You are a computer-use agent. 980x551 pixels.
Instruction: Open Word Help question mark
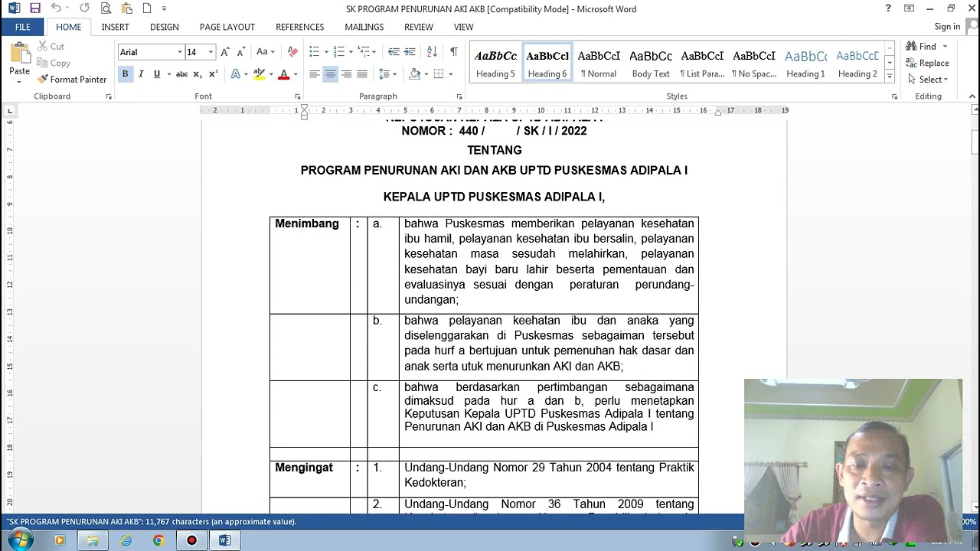888,8
